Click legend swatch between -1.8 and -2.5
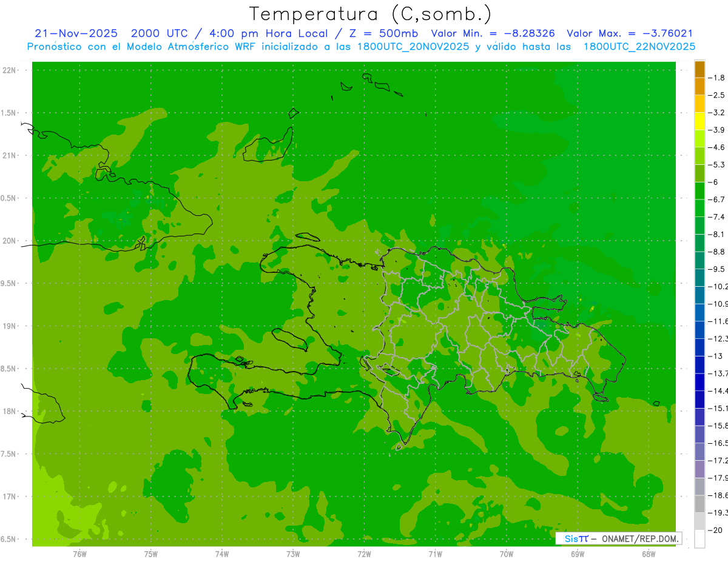This screenshot has width=728, height=562. pos(699,87)
